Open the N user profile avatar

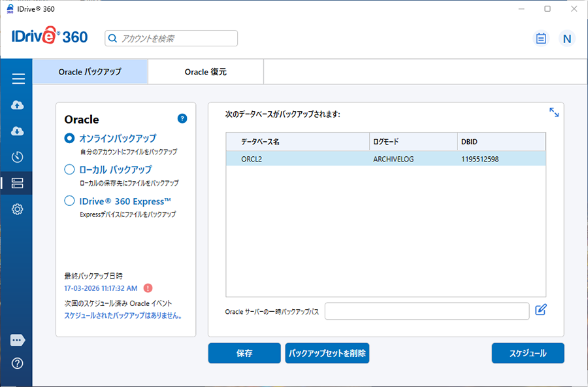(566, 39)
